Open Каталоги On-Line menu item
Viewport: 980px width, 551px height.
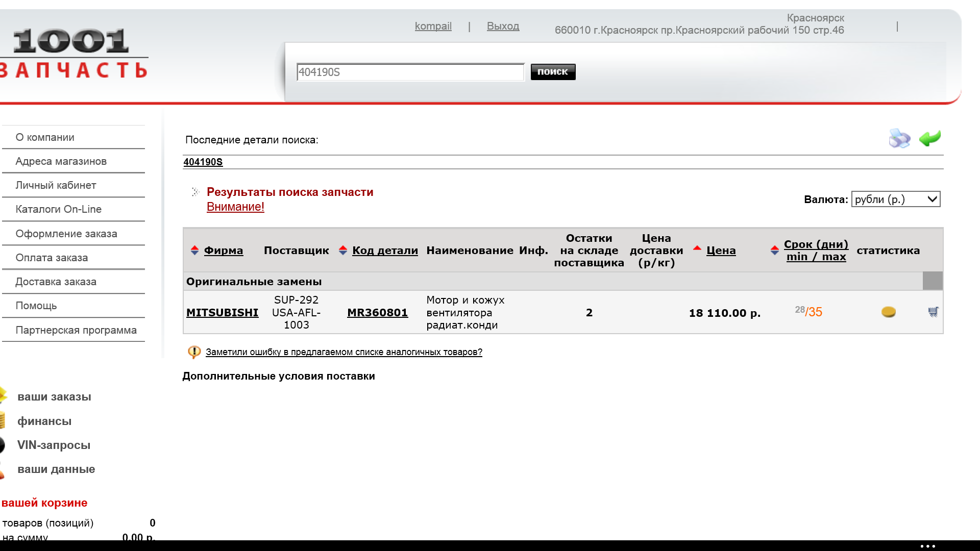tap(58, 209)
